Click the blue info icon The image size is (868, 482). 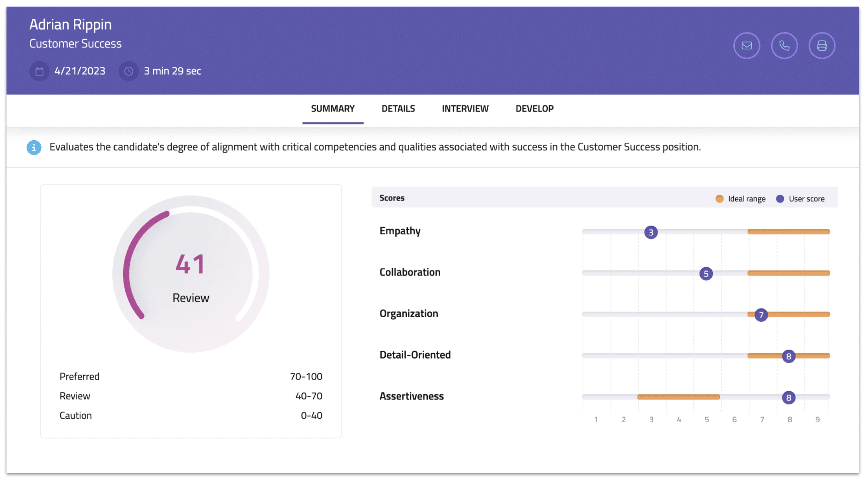coord(34,148)
